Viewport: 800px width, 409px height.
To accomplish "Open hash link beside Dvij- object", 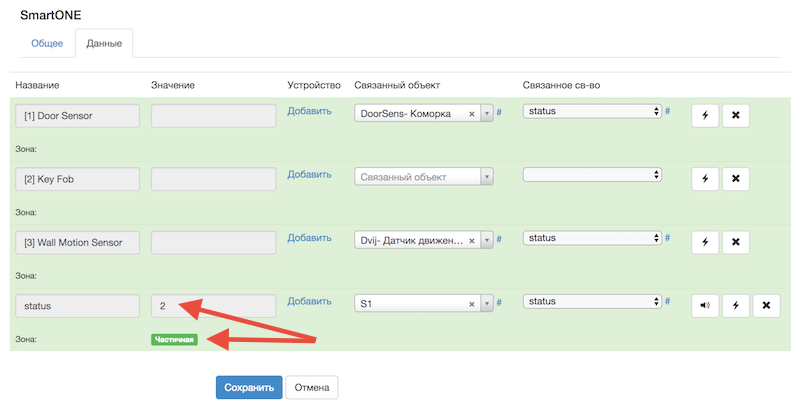I will 499,239.
